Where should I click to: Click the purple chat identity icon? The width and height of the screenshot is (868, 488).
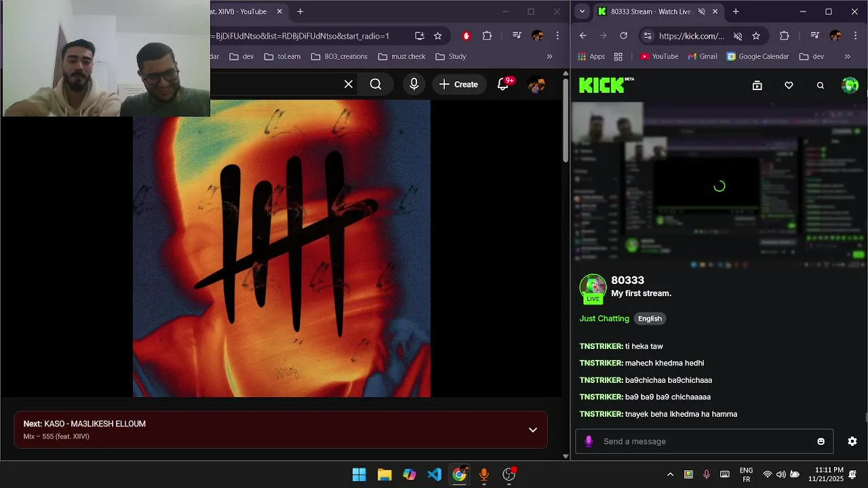point(589,441)
